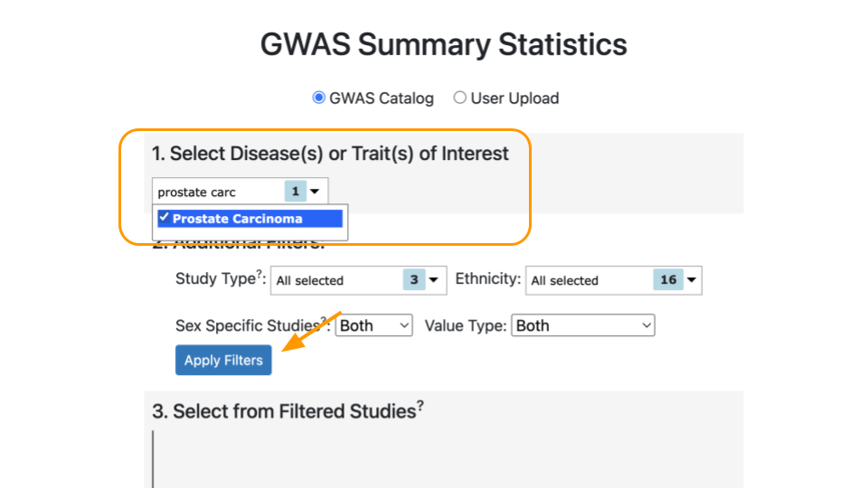
Task: Click the Sex Specific Studies help superscript
Action: click(324, 320)
